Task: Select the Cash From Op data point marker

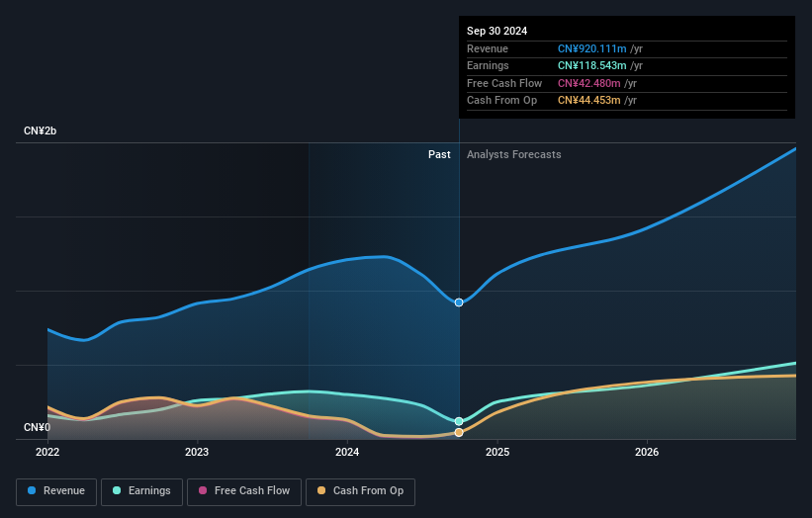Action: (459, 433)
